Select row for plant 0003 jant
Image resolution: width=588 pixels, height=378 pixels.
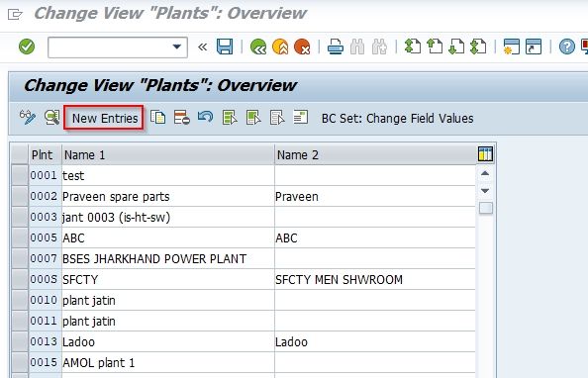[x=20, y=217]
